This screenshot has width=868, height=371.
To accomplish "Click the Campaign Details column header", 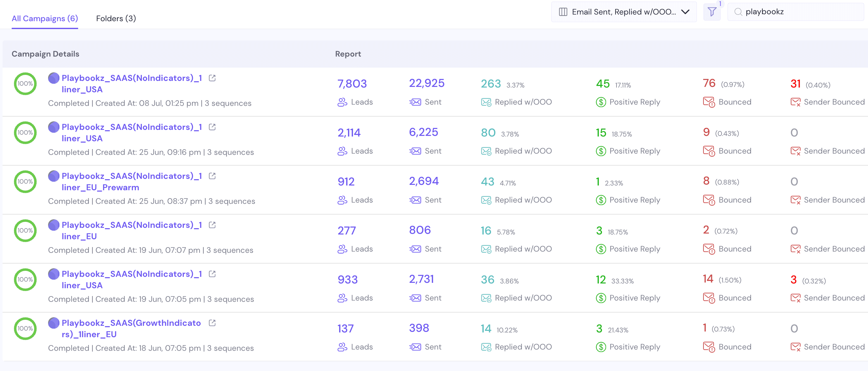I will tap(46, 53).
